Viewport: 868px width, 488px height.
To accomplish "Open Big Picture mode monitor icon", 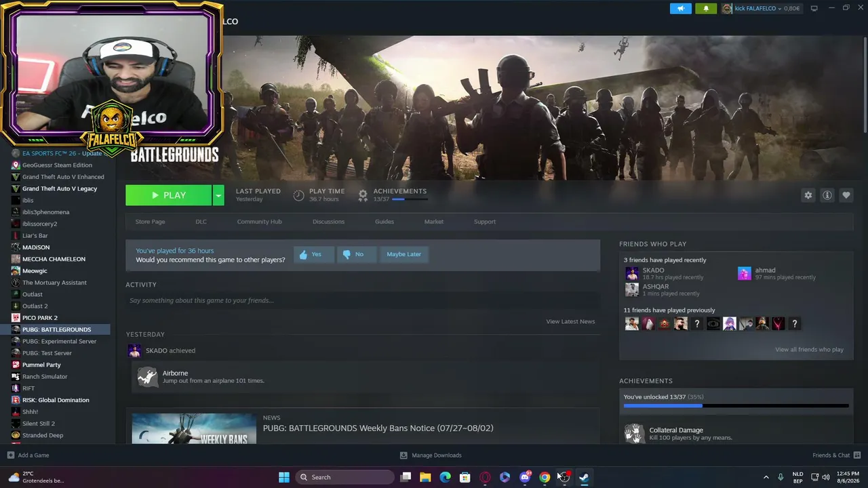I will pos(814,8).
